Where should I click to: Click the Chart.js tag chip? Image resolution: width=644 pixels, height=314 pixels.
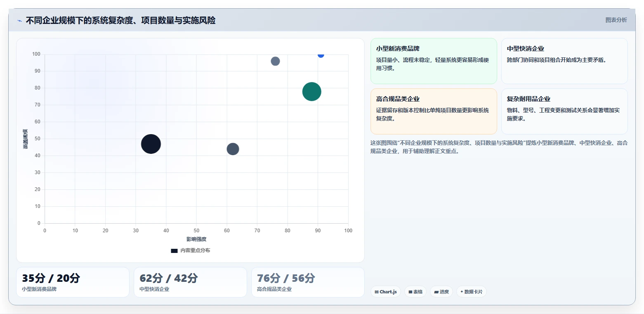click(x=386, y=292)
